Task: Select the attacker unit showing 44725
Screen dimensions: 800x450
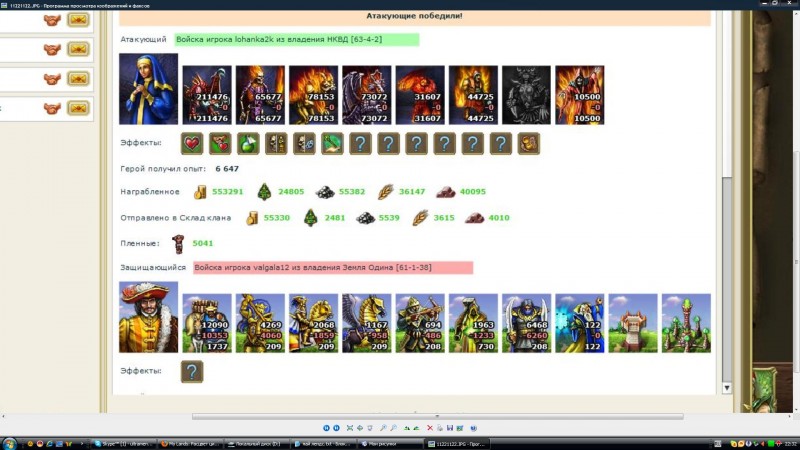Action: coord(473,95)
